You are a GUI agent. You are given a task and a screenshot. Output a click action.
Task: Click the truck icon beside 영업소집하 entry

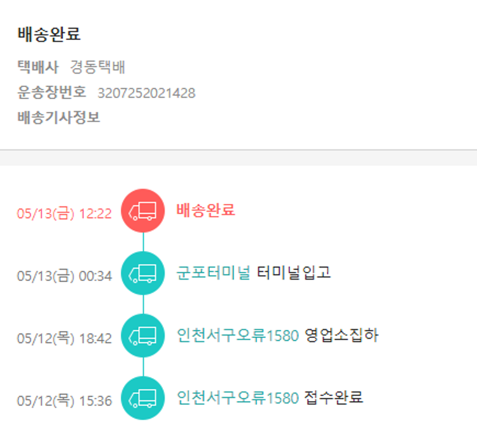[142, 336]
